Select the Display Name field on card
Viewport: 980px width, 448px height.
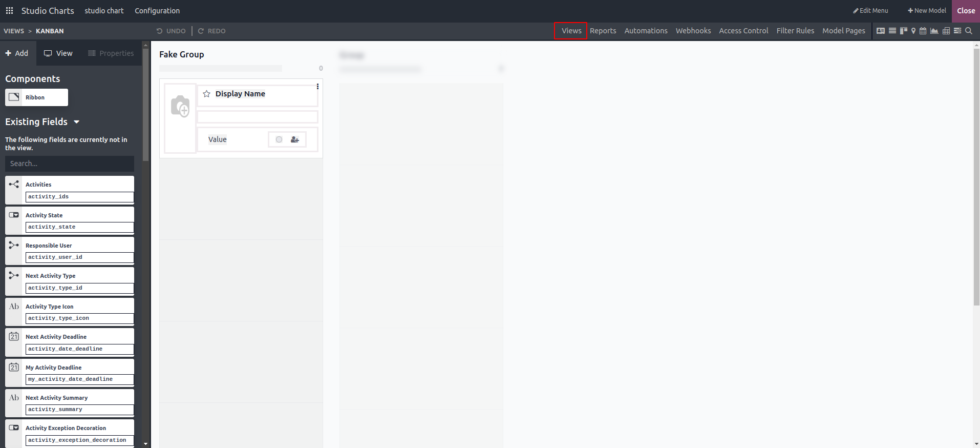(240, 94)
